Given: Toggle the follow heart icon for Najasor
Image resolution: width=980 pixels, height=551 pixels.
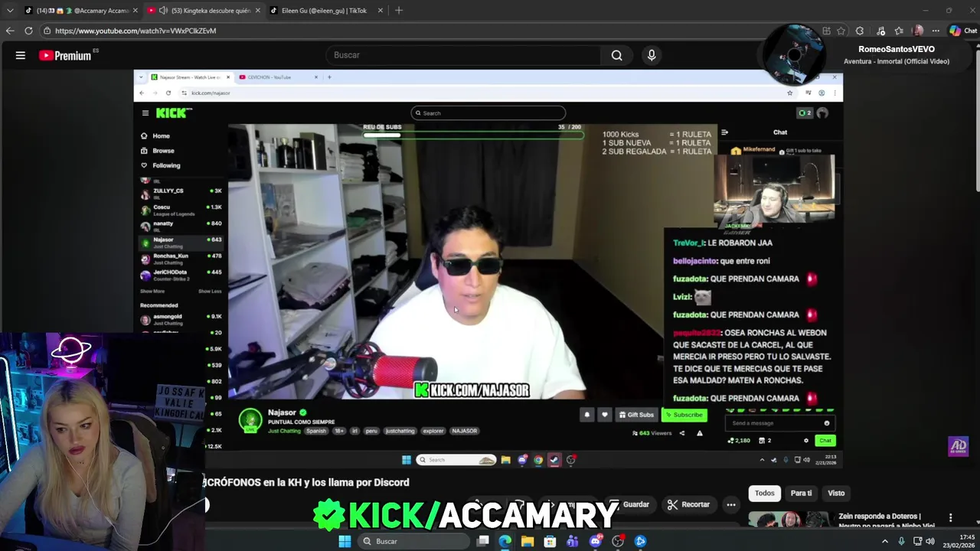Looking at the screenshot, I should [604, 415].
